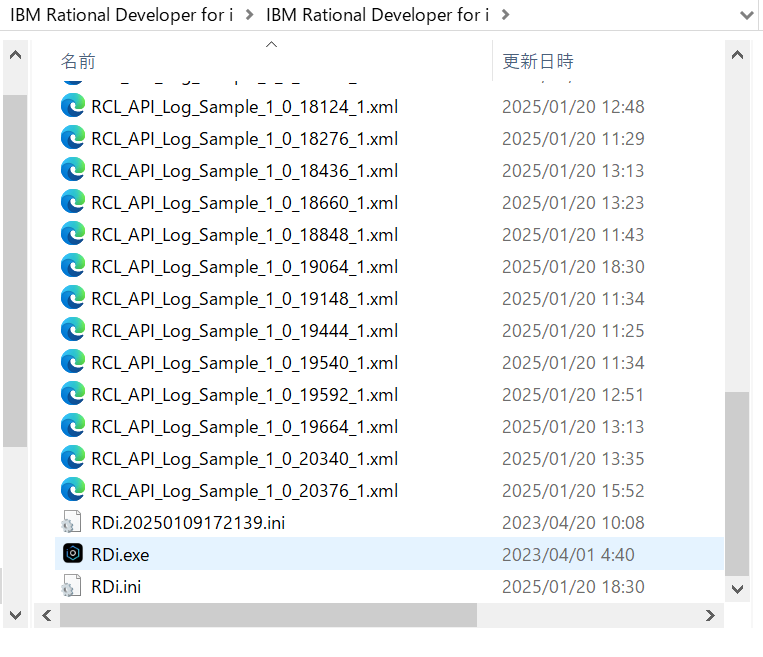Click date 2025/01/20 12:51 in the list
Screen dimensions: 763x657
[x=573, y=395]
